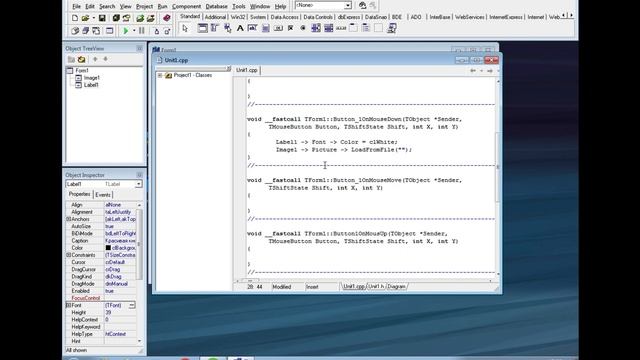Click the Pause program toolbar icon
The width and height of the screenshot is (640, 360).
[142, 31]
